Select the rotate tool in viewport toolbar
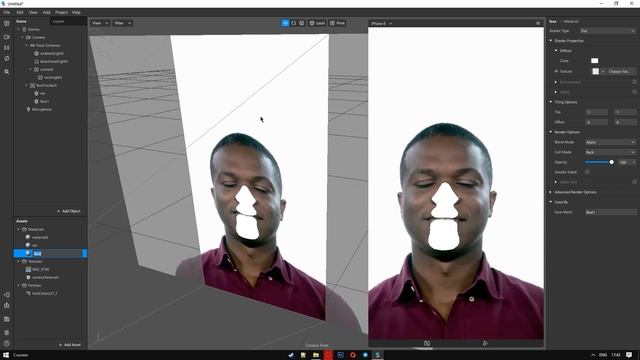640x360 pixels. click(x=293, y=23)
